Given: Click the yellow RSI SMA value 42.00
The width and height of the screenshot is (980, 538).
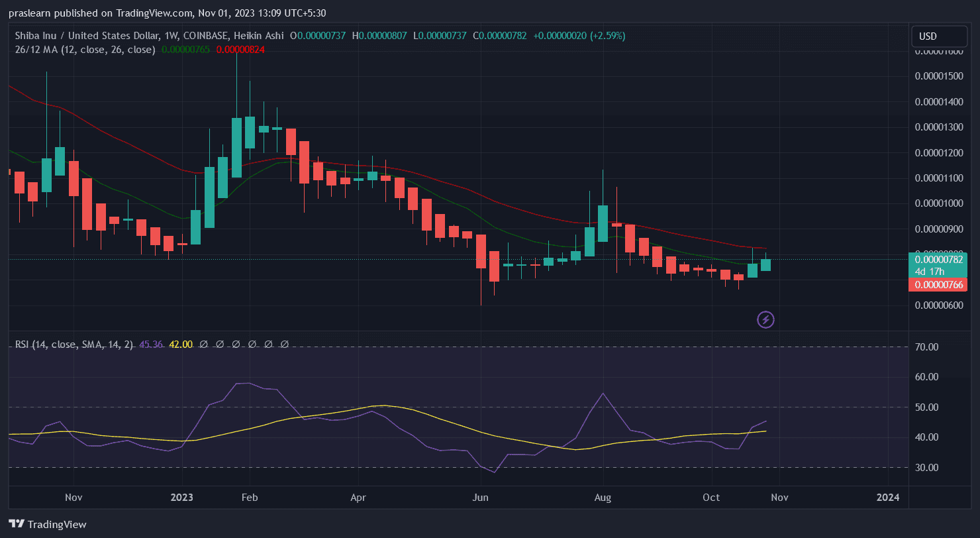Looking at the screenshot, I should click(181, 345).
